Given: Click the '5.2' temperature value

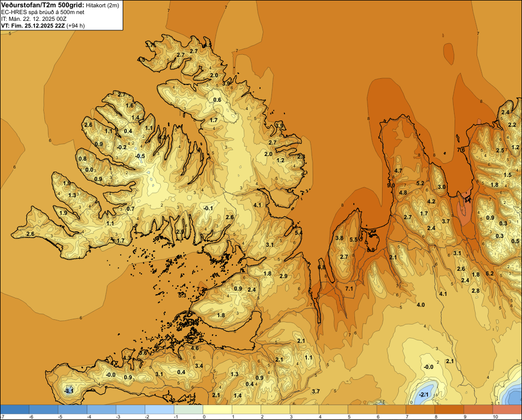Looking at the screenshot, I should pyautogui.click(x=420, y=183).
